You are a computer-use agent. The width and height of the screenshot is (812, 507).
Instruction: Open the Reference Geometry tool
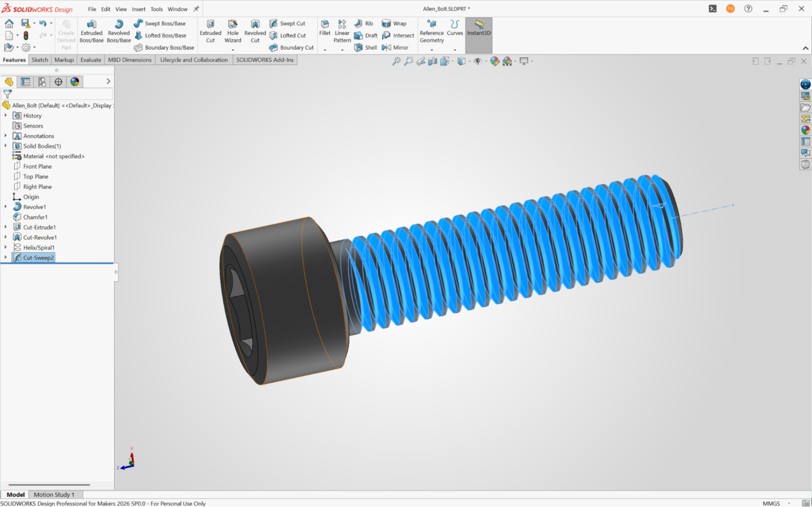click(431, 32)
